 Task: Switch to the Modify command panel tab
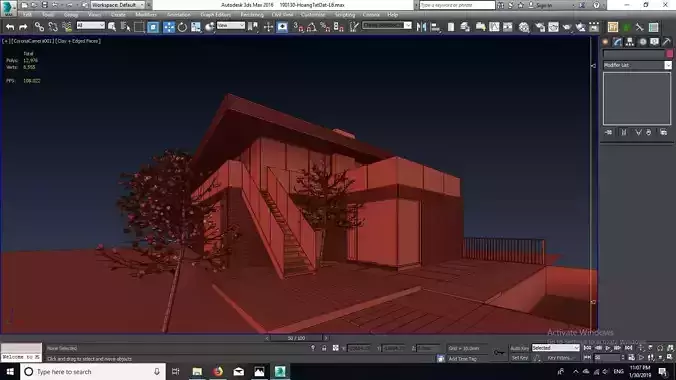617,41
